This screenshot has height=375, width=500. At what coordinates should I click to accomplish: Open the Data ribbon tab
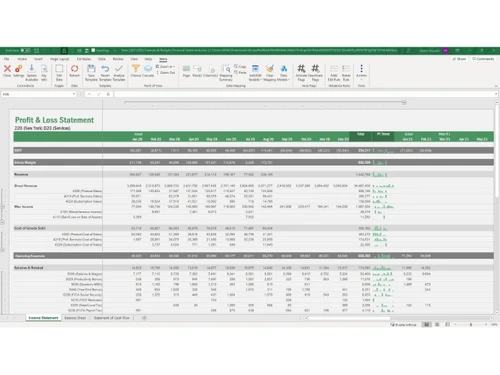[102, 59]
